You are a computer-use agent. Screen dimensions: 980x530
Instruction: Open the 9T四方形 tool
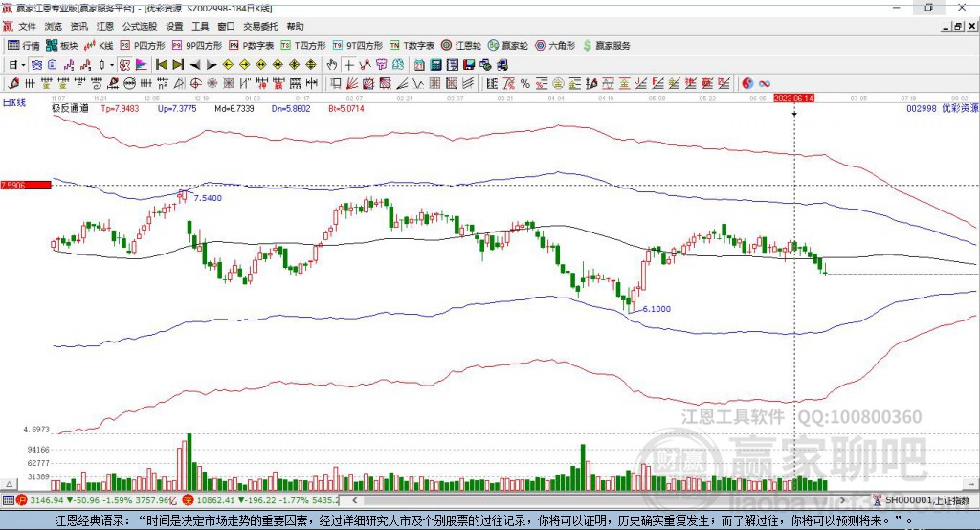(358, 46)
